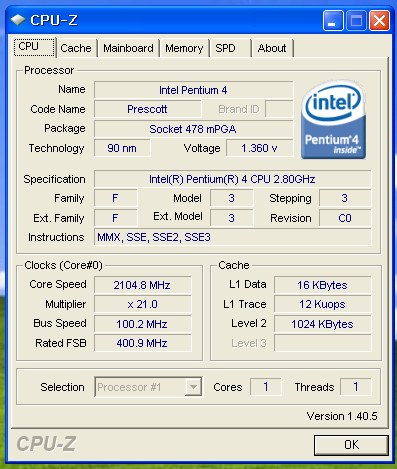Maximize the CPU-Z window
397x469 pixels.
[x=356, y=20]
